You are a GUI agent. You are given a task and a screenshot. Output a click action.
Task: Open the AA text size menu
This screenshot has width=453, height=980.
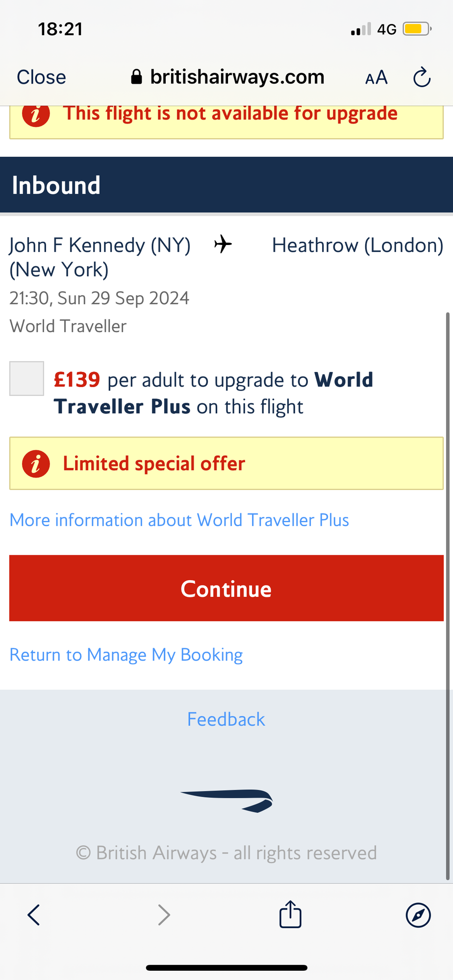tap(377, 77)
